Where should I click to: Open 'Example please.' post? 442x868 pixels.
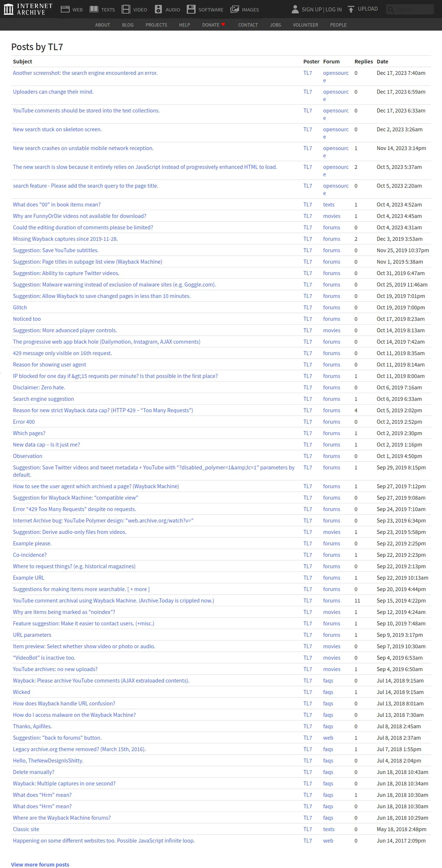pyautogui.click(x=32, y=544)
